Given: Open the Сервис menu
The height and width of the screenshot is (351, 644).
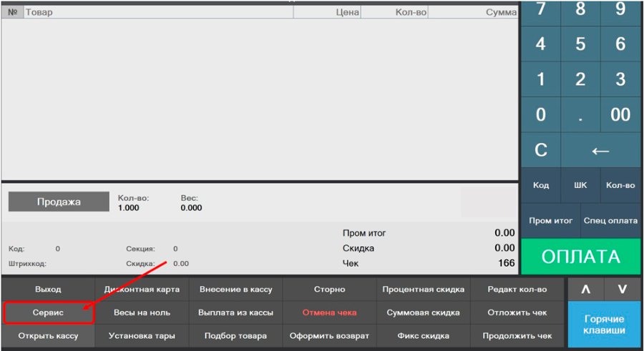Looking at the screenshot, I should coord(49,312).
